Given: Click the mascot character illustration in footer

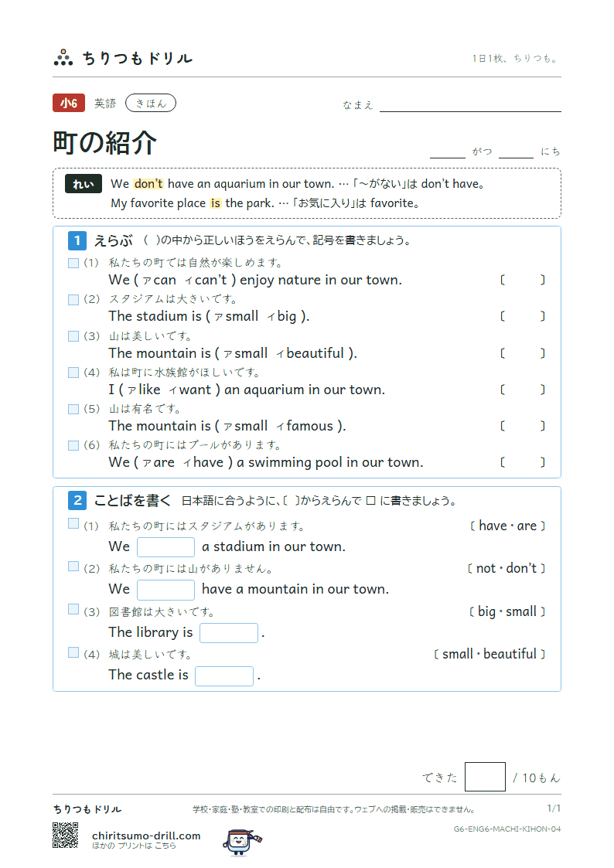Looking at the screenshot, I should coord(242,842).
